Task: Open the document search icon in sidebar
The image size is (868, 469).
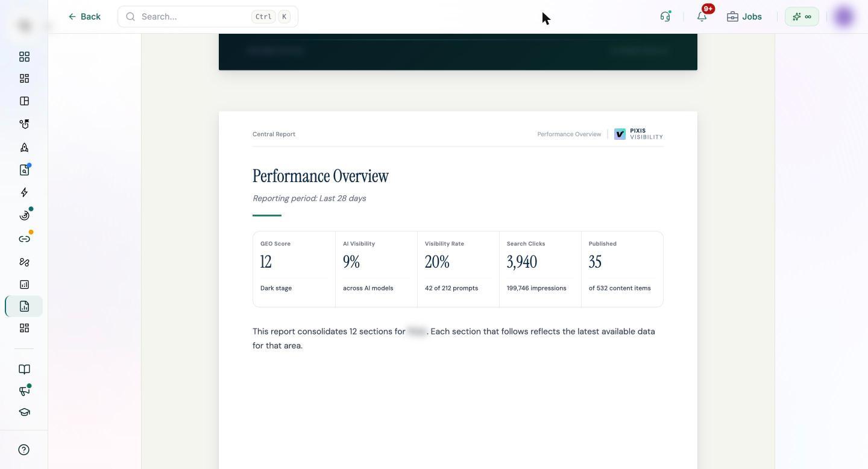Action: coord(24,170)
